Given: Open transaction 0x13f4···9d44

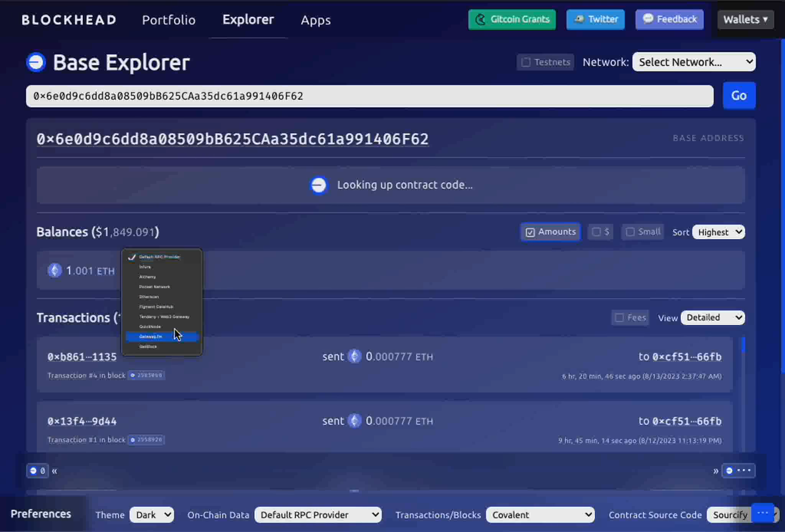Looking at the screenshot, I should 82,421.
